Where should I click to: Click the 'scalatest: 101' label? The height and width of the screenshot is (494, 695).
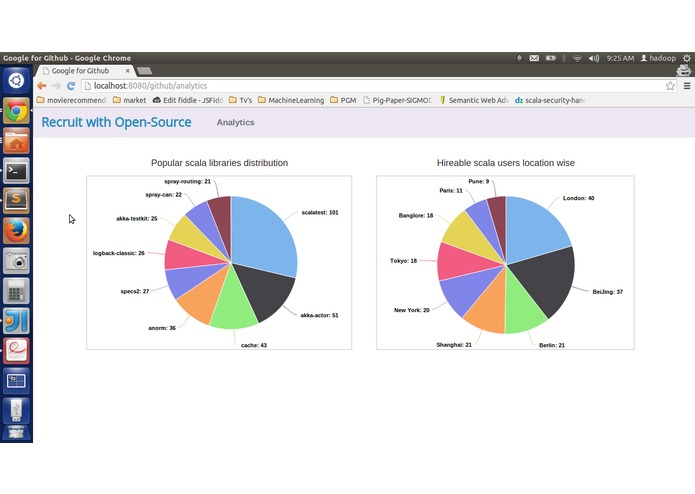320,213
